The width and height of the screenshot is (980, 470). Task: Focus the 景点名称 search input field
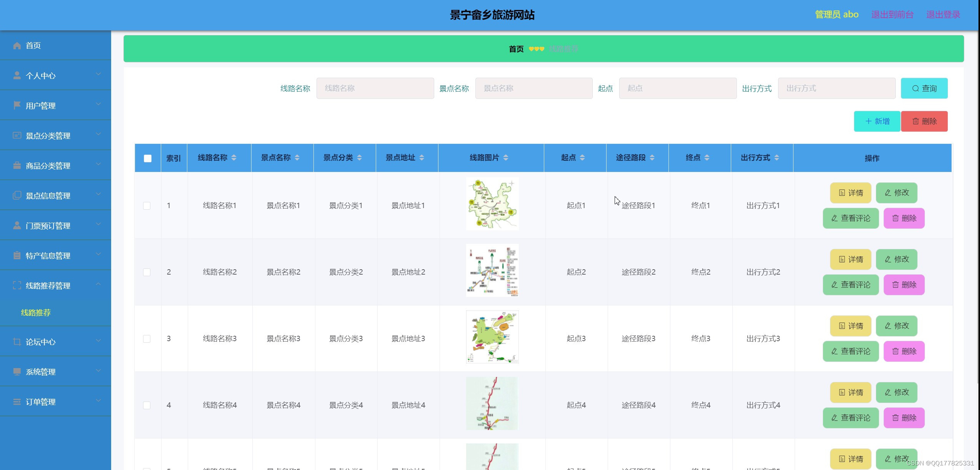click(x=534, y=88)
